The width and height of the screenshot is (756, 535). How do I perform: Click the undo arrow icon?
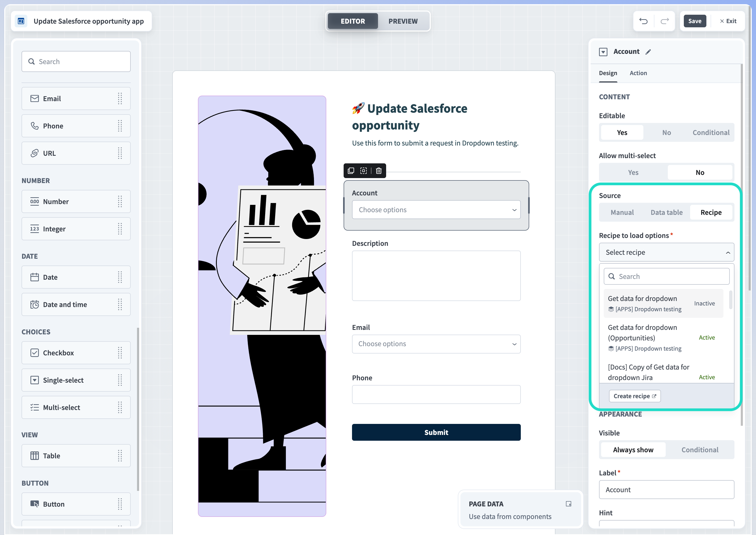tap(643, 21)
